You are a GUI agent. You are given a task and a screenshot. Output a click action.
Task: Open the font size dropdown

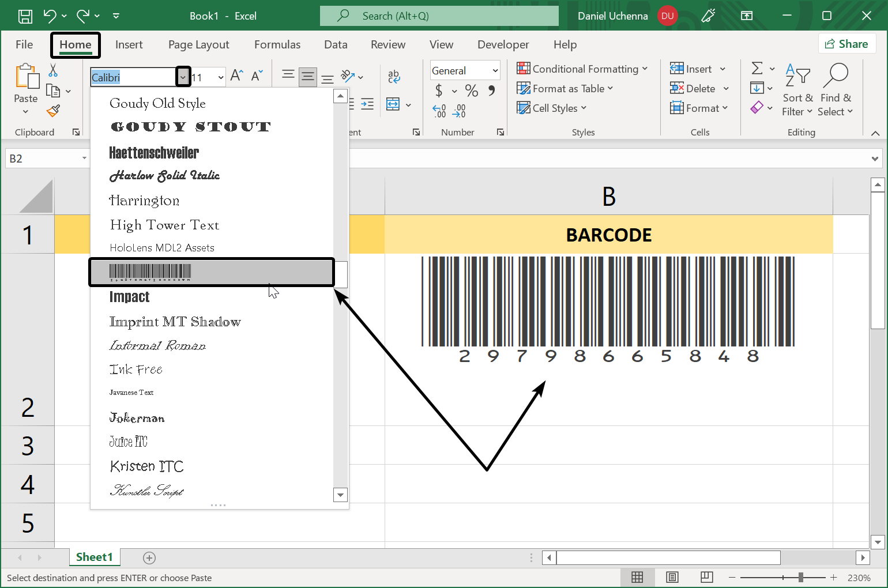[x=220, y=77]
